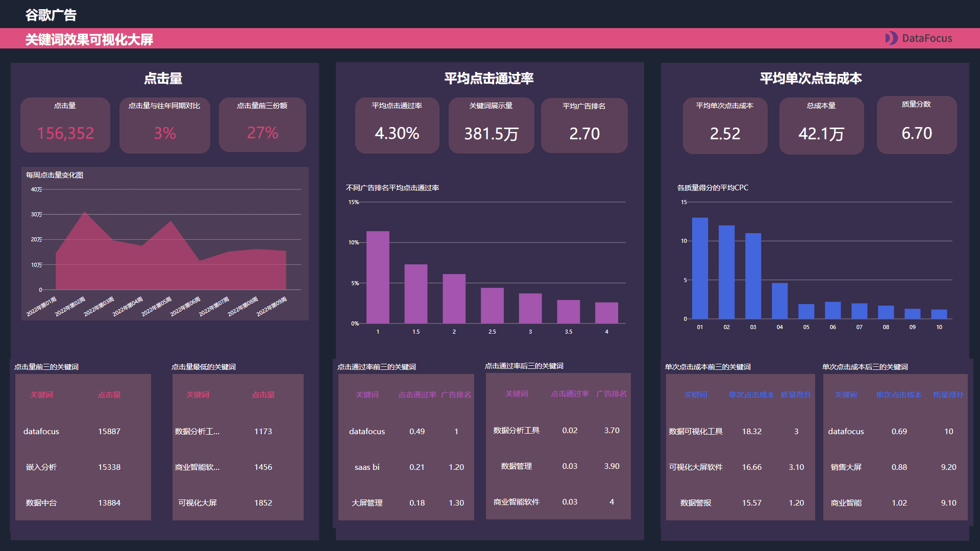The image size is (980, 551).
Task: Select the 点击量前三份额 27% card
Action: click(x=262, y=125)
